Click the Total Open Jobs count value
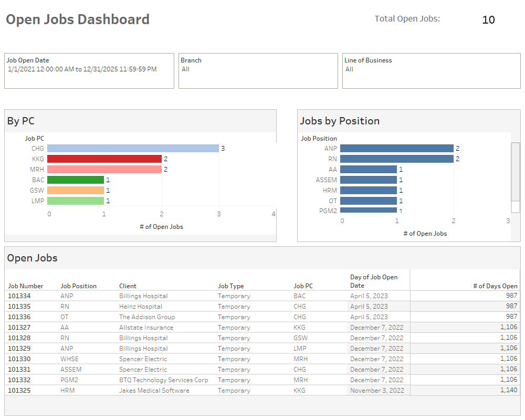Viewport: 525px width, 420px height. [x=488, y=20]
